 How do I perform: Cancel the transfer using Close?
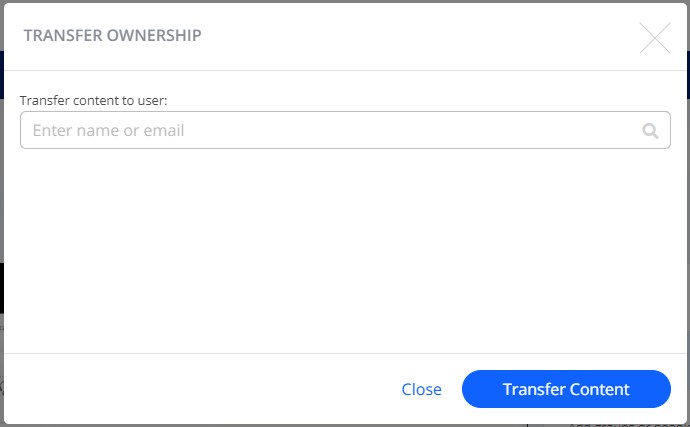(x=421, y=389)
